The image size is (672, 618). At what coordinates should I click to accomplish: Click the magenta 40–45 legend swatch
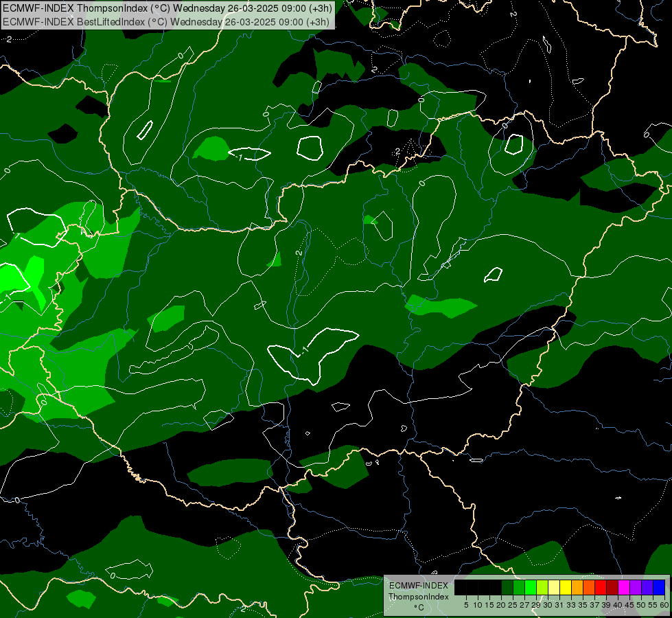(x=624, y=587)
